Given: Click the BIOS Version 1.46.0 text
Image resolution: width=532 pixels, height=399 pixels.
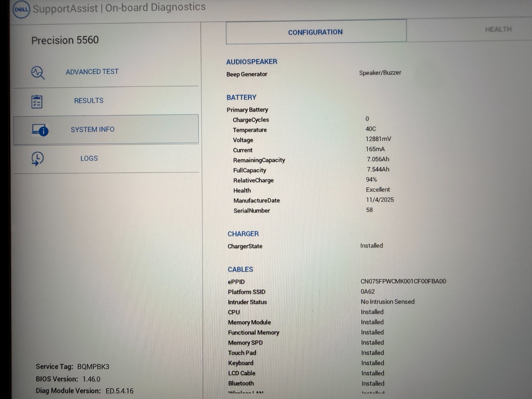Looking at the screenshot, I should [68, 379].
